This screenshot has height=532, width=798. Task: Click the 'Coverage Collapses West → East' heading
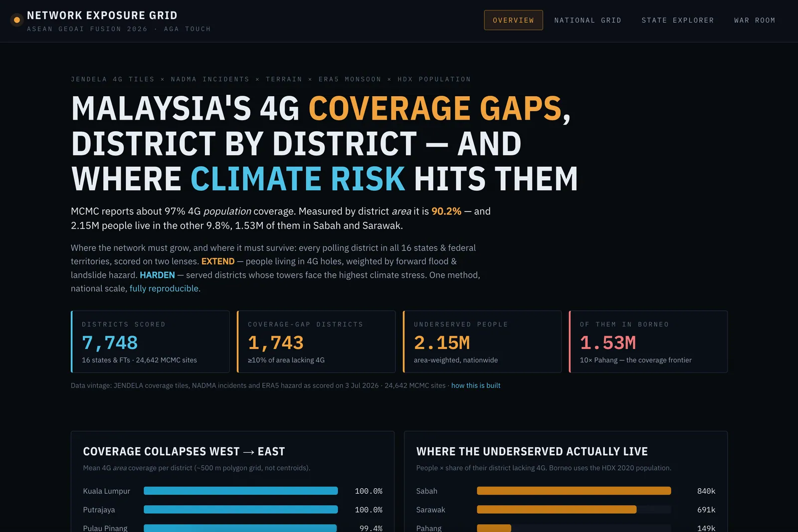[x=184, y=451]
